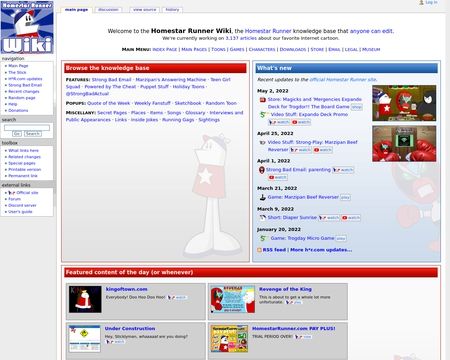Screen dimensions: 450x360
Task: Open HomestarRunner.com PAY PLUS! thumbnail
Action: coord(229,339)
